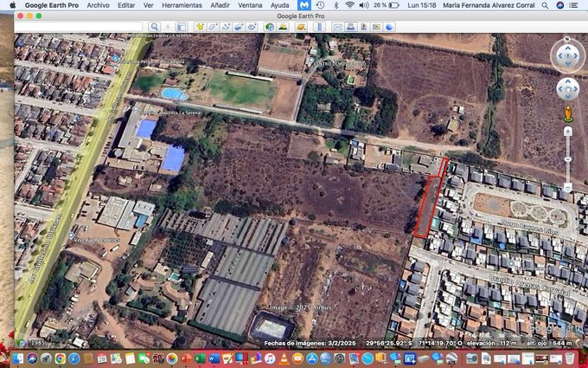The height and width of the screenshot is (368, 588).
Task: Click the move joystick hand control
Action: [x=567, y=89]
